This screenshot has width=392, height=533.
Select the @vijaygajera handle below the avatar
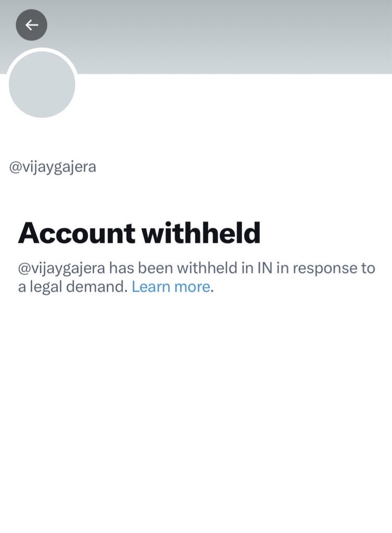pos(53,167)
